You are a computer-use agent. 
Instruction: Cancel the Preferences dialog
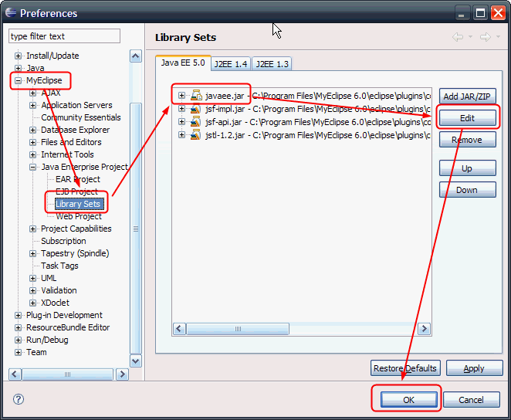(x=471, y=399)
